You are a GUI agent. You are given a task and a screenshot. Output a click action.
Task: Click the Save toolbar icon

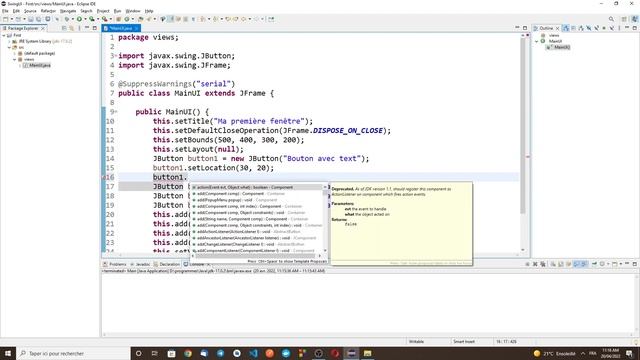click(x=31, y=19)
